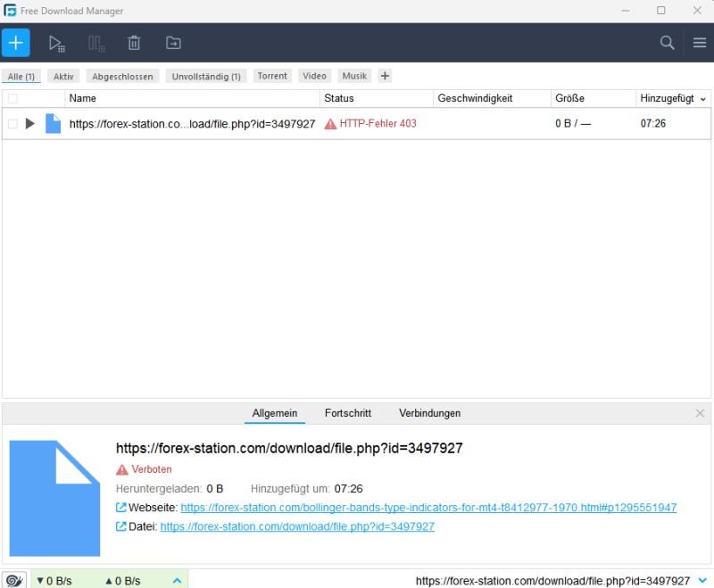Viewport: 714px width, 588px height.
Task: Resume the forex-station download with play triangle
Action: click(x=30, y=123)
